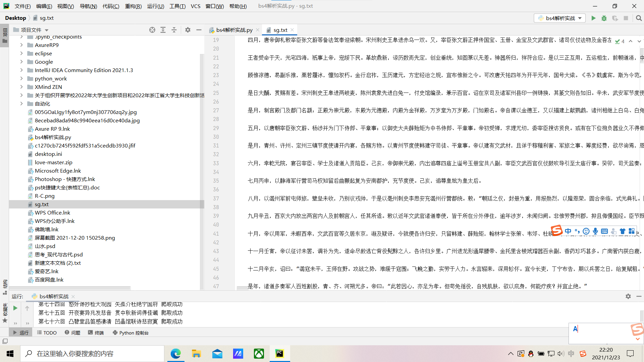Open the 终端 tool window button
Screen dimensions: 644x362
tap(96, 333)
